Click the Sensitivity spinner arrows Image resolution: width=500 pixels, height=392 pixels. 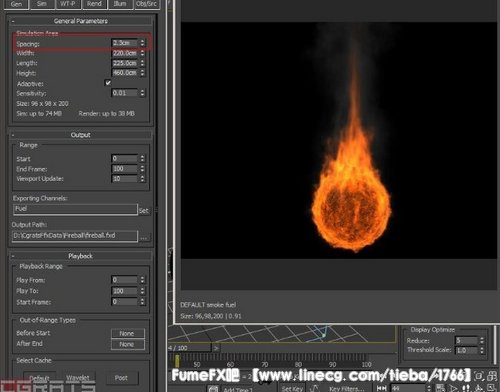coord(142,93)
